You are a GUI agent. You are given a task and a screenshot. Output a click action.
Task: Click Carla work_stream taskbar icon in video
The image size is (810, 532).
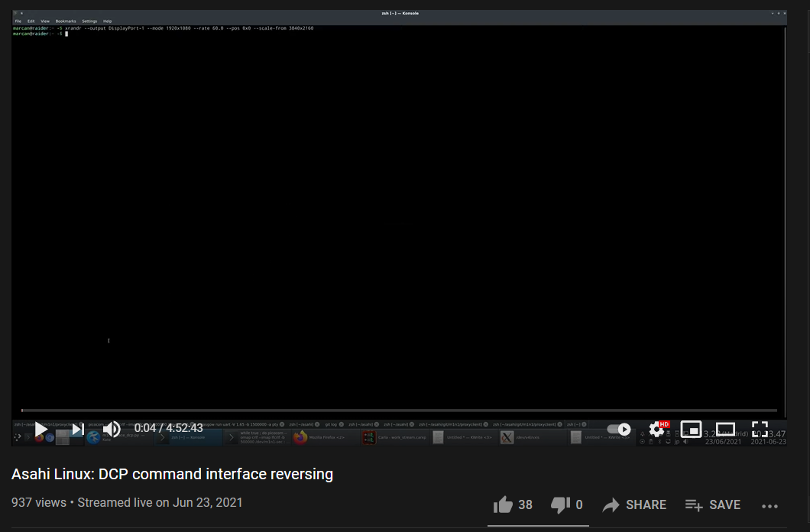[369, 437]
